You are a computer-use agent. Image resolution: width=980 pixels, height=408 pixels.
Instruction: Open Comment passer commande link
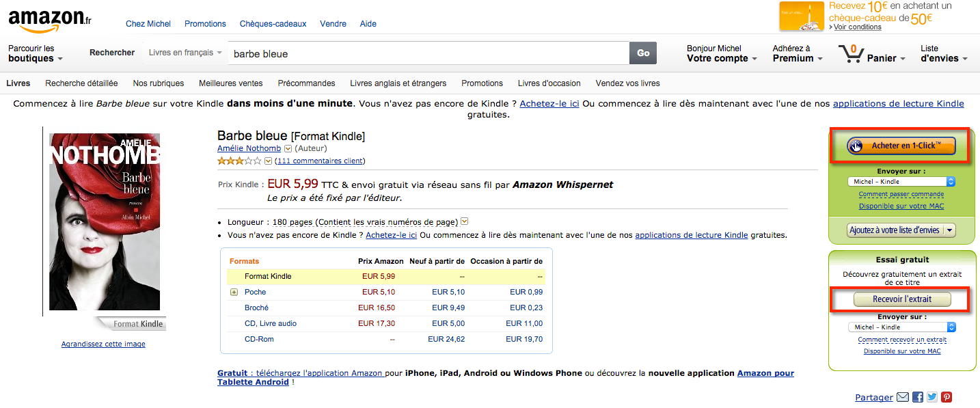click(x=901, y=195)
